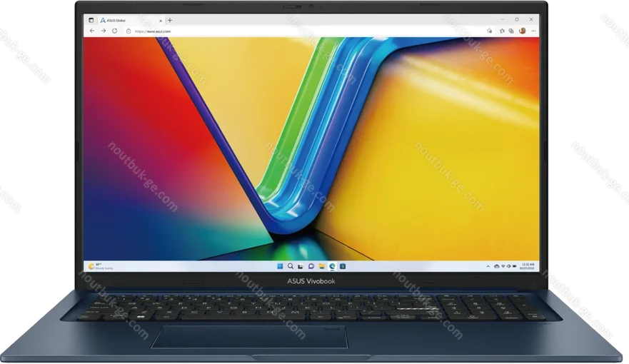Switch to Microsoft Edge on the taskbar
629x364 pixels.
332,266
